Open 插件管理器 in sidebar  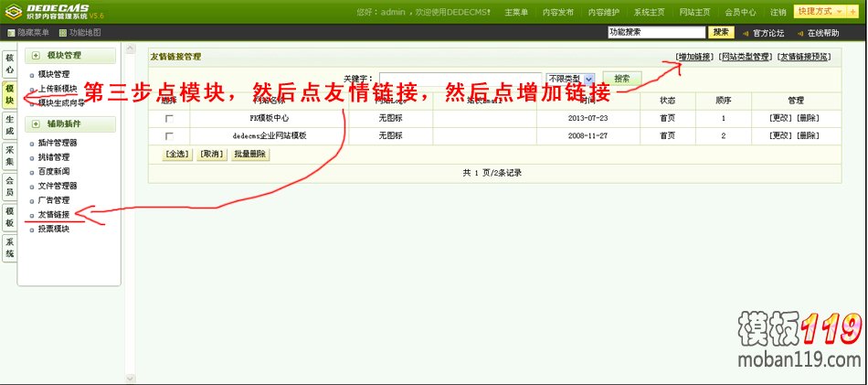pyautogui.click(x=58, y=143)
